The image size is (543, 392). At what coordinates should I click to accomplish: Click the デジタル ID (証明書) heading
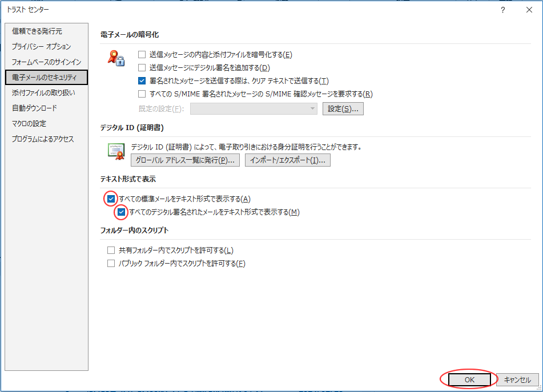point(132,128)
